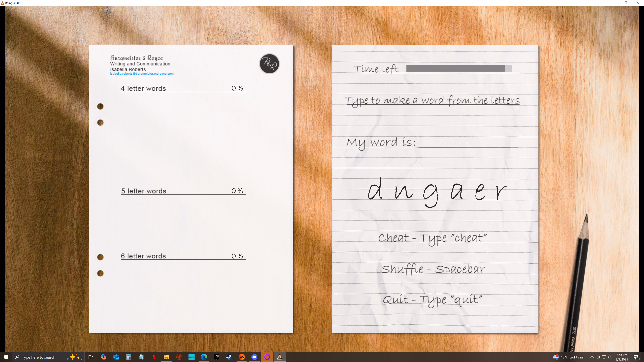Open Epic Games launcher in taskbar
The image size is (644, 362).
217,357
